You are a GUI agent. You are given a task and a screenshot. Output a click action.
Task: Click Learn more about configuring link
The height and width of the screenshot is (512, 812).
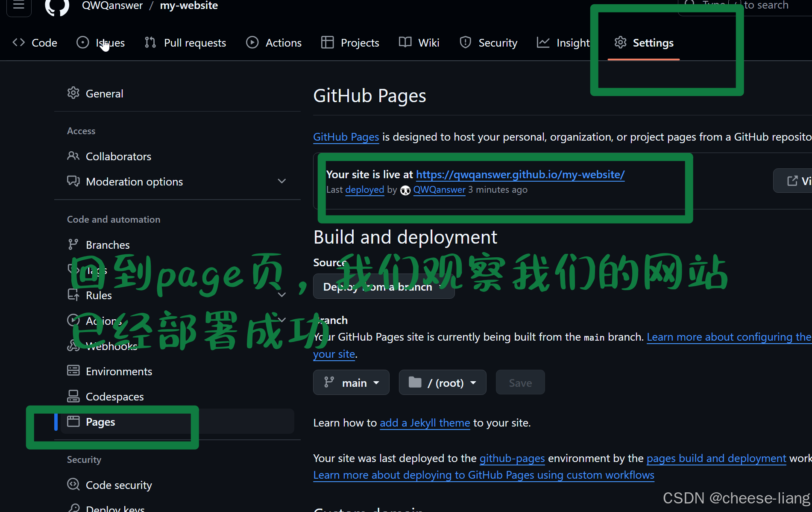click(729, 337)
